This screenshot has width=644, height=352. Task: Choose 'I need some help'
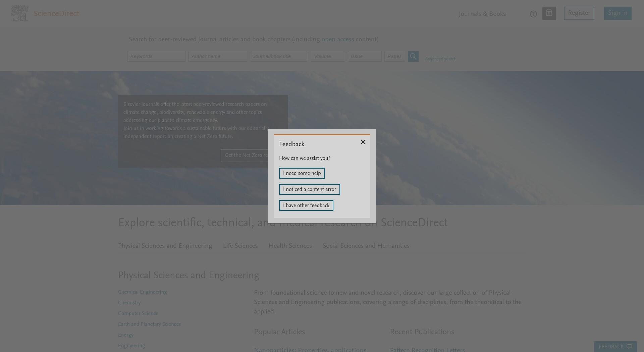tap(302, 173)
